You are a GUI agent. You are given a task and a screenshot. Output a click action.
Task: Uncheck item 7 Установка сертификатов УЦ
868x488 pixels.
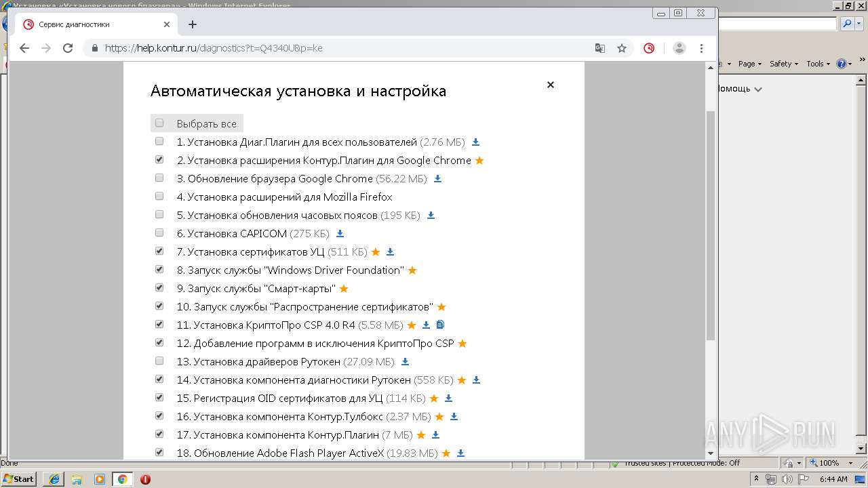[x=159, y=251]
